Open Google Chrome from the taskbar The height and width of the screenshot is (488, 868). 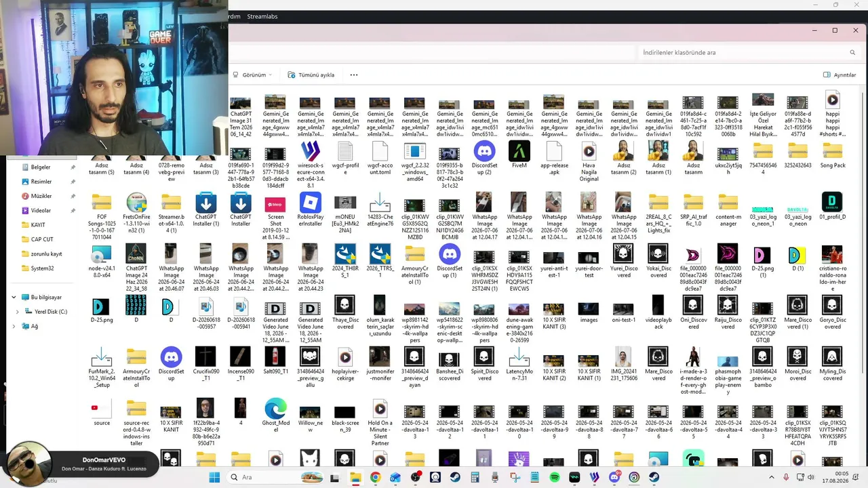point(375,477)
